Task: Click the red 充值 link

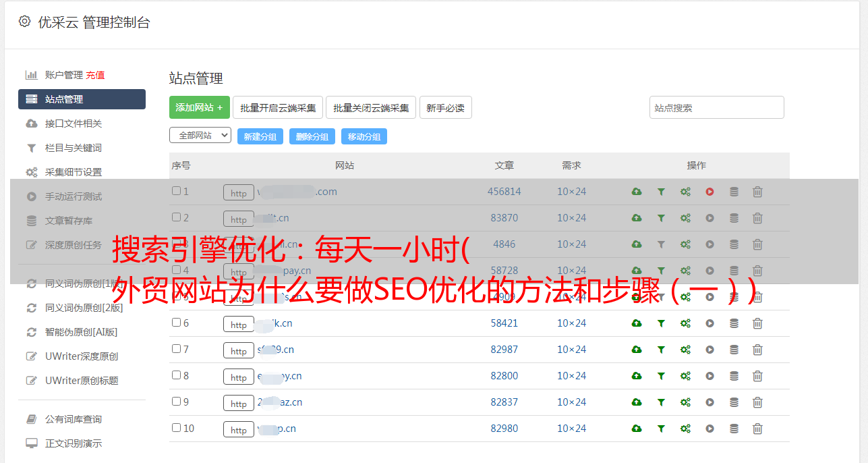Action: (x=95, y=75)
